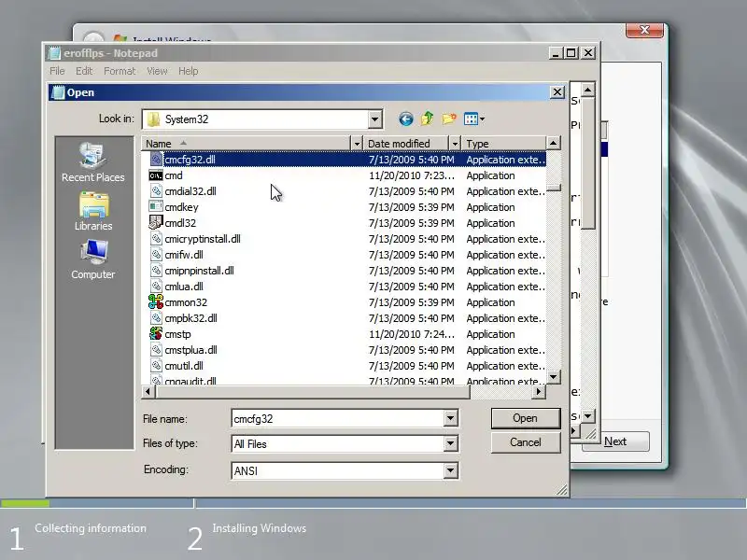Click Next in Install Windows window
The height and width of the screenshot is (560, 747).
[615, 441]
